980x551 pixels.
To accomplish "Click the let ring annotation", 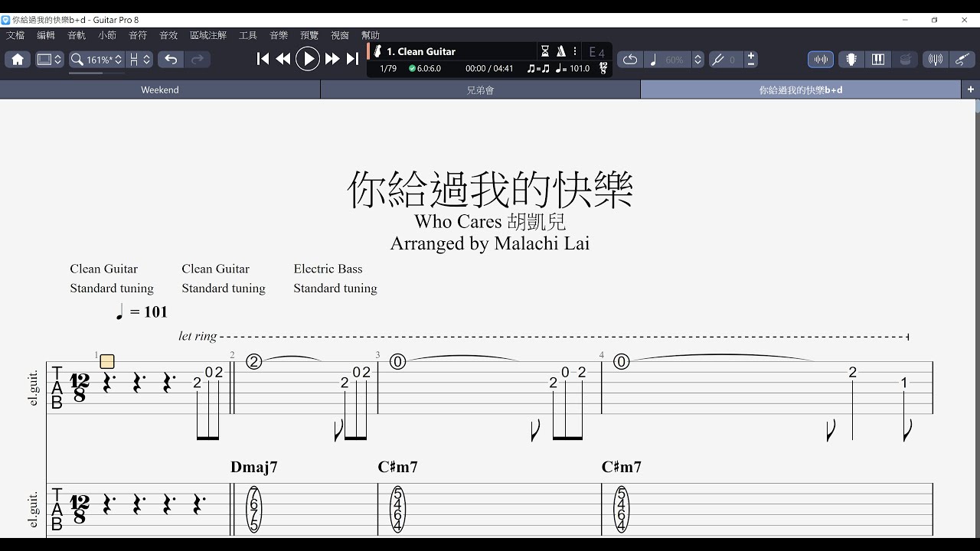I will (x=198, y=336).
